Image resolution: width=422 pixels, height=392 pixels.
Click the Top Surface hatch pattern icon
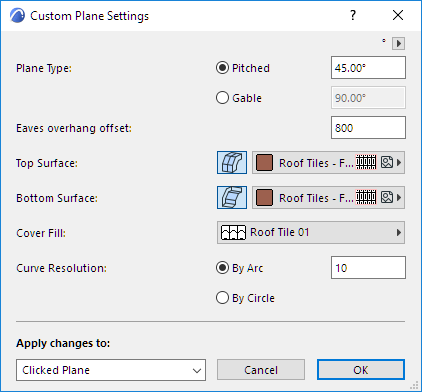366,162
